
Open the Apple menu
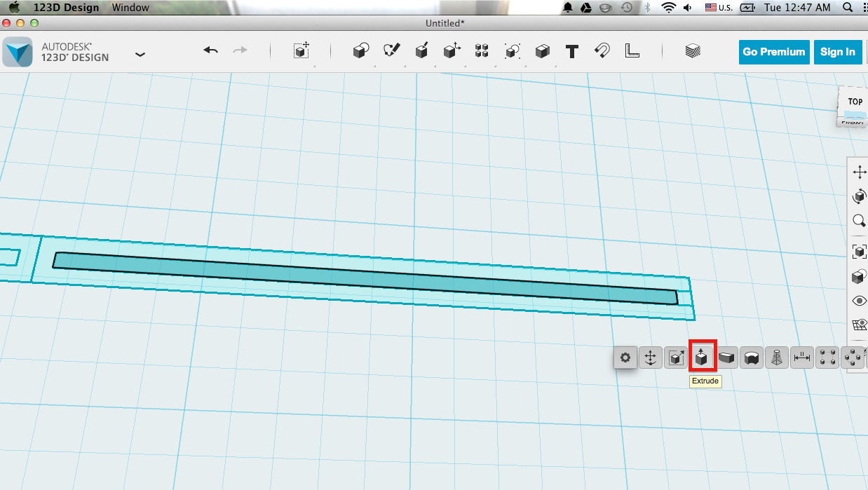pos(14,8)
